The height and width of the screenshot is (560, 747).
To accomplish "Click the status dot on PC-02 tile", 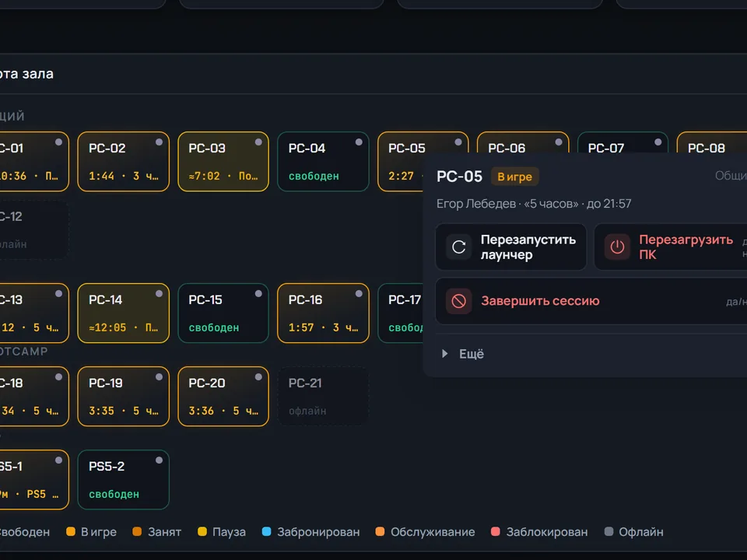I will coord(159,142).
